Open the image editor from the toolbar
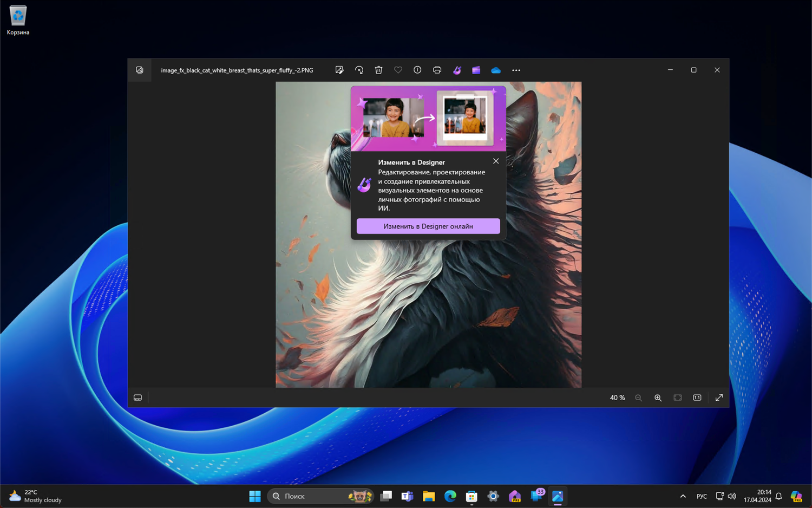 (x=339, y=70)
